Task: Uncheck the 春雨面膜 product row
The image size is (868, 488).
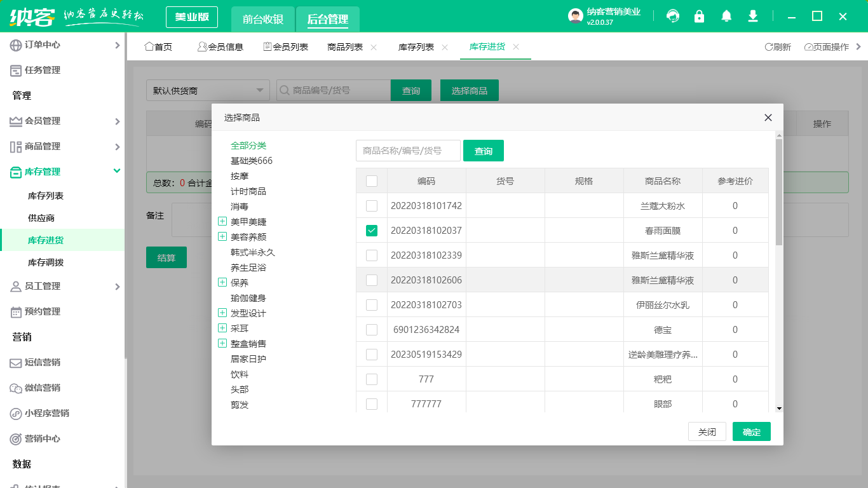Action: click(x=372, y=231)
